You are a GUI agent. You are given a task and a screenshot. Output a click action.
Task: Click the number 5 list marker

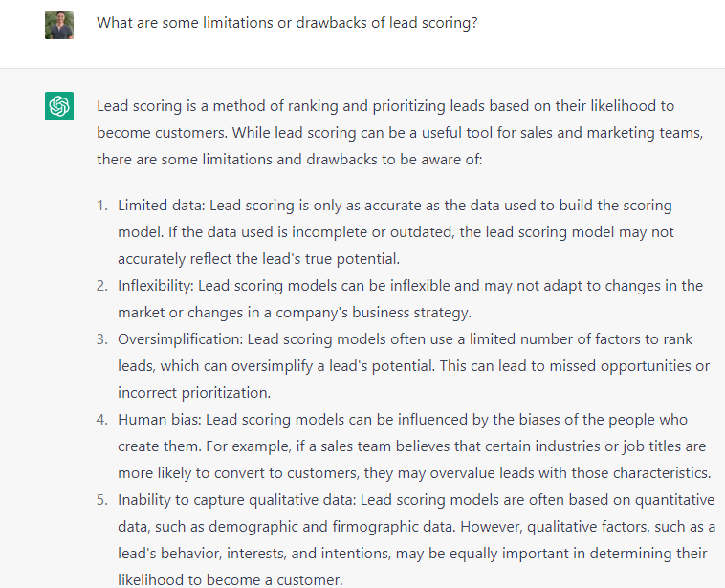102,500
